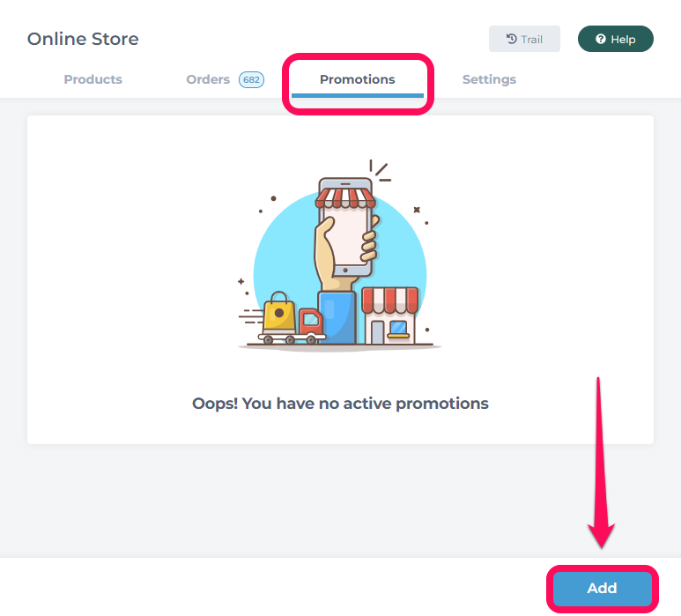Open the Products tab
The height and width of the screenshot is (616, 681).
93,79
